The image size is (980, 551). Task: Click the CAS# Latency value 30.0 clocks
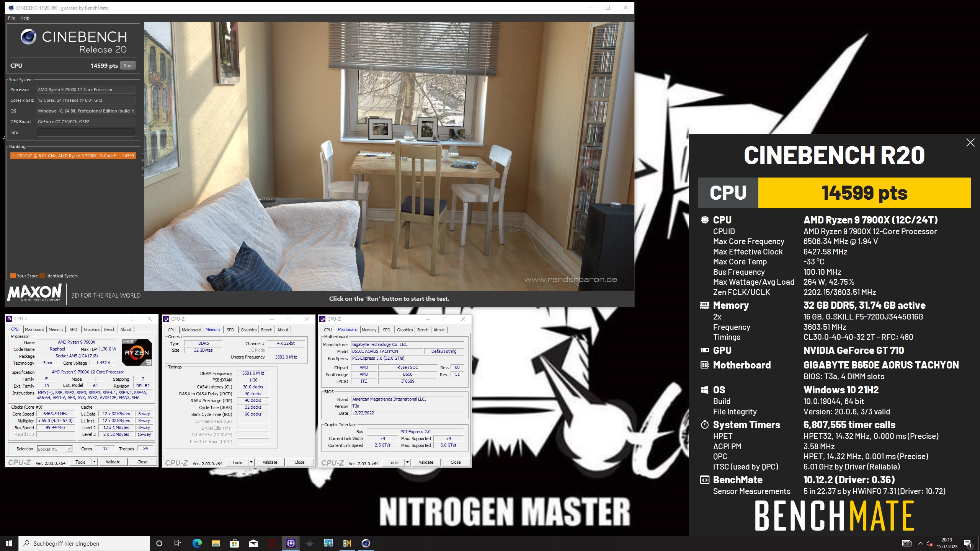pyautogui.click(x=253, y=387)
